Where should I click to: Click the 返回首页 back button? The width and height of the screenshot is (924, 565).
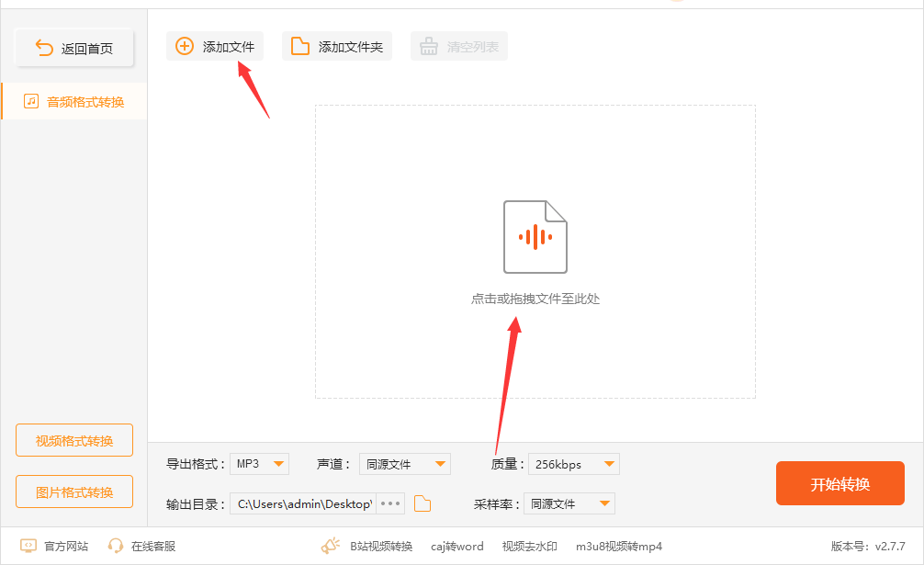point(74,48)
